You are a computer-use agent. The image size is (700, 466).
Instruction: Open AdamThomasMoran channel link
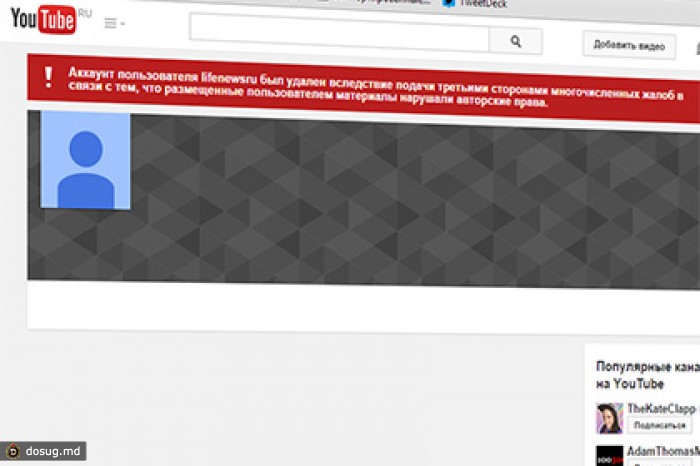tap(663, 451)
